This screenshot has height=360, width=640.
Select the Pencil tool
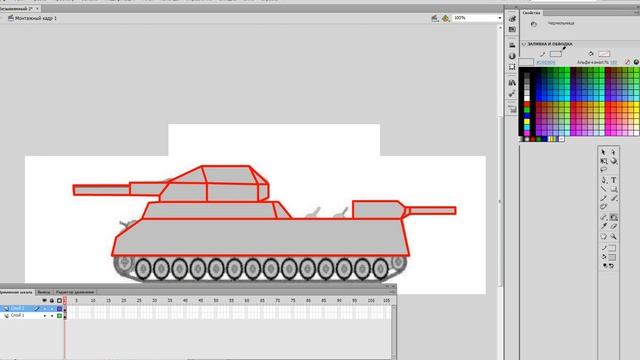pyautogui.click(x=604, y=198)
